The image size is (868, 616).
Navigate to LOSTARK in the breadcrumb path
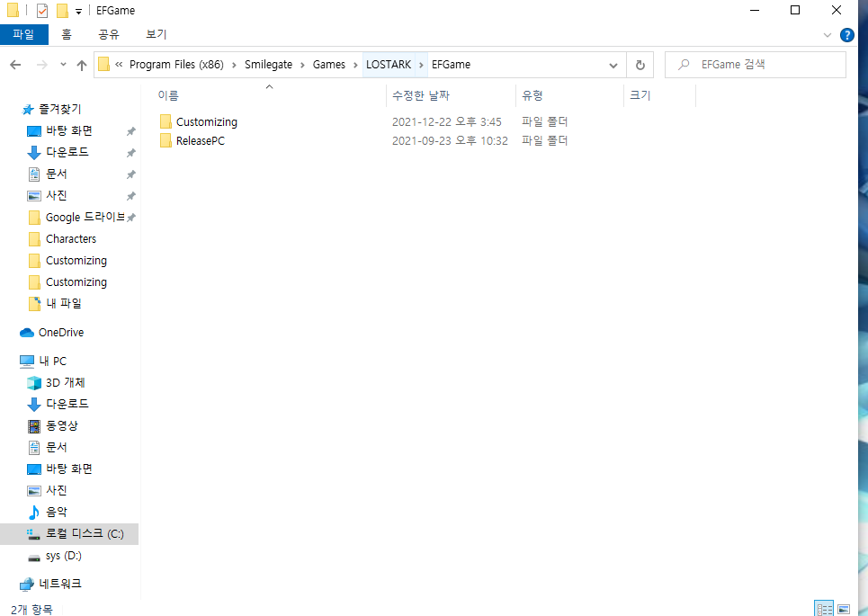pos(388,65)
